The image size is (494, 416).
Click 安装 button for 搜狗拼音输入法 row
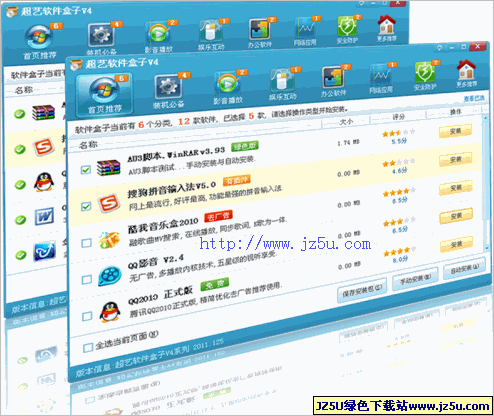(x=456, y=159)
